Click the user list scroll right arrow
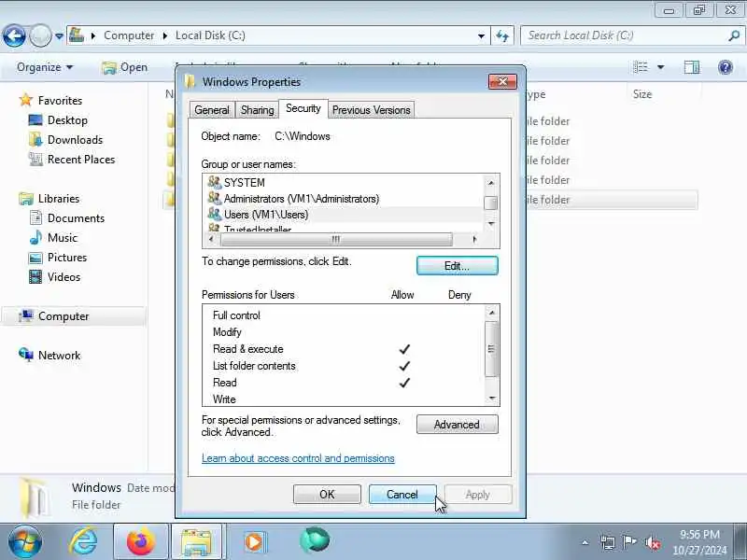747x560 pixels. coord(474,239)
